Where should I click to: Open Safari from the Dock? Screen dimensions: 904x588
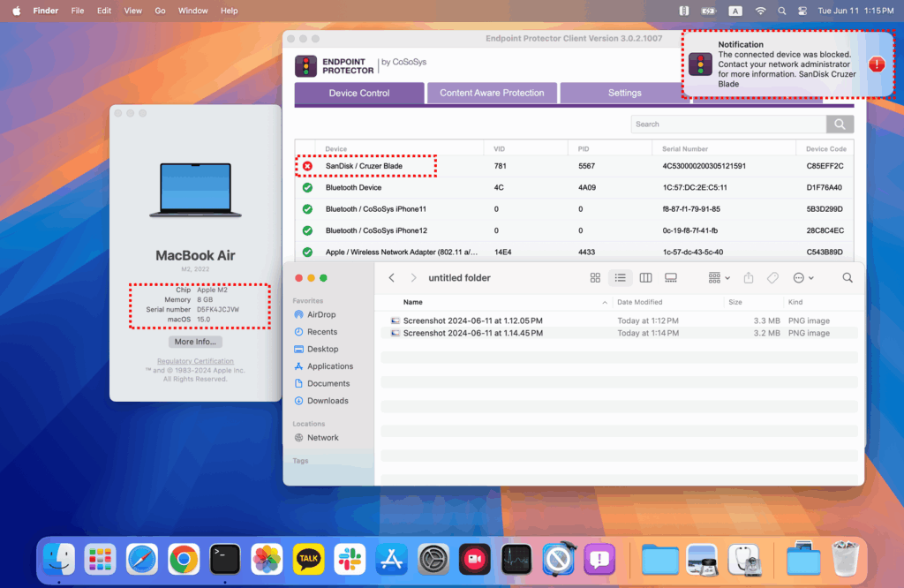142,559
